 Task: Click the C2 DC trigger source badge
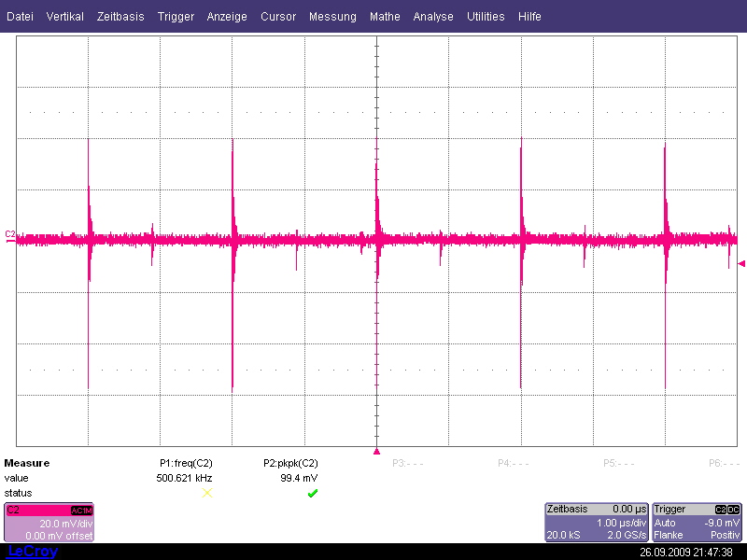tap(727, 510)
